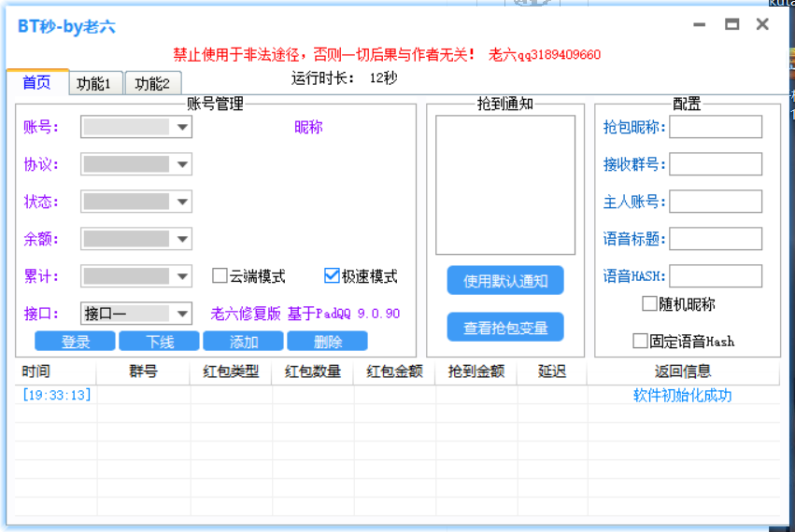This screenshot has height=532, width=795.
Task: Expand the 状态 dropdown
Action: pos(182,202)
